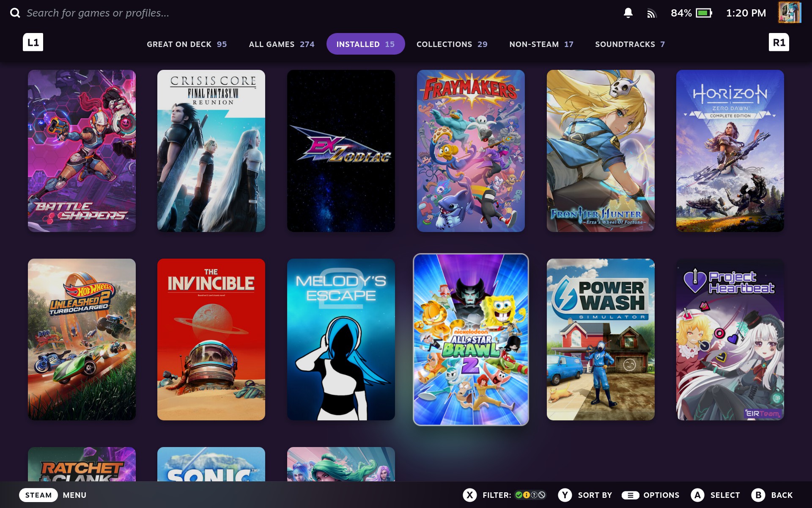Tap the A button glyph
812x508 pixels.
tap(697, 495)
